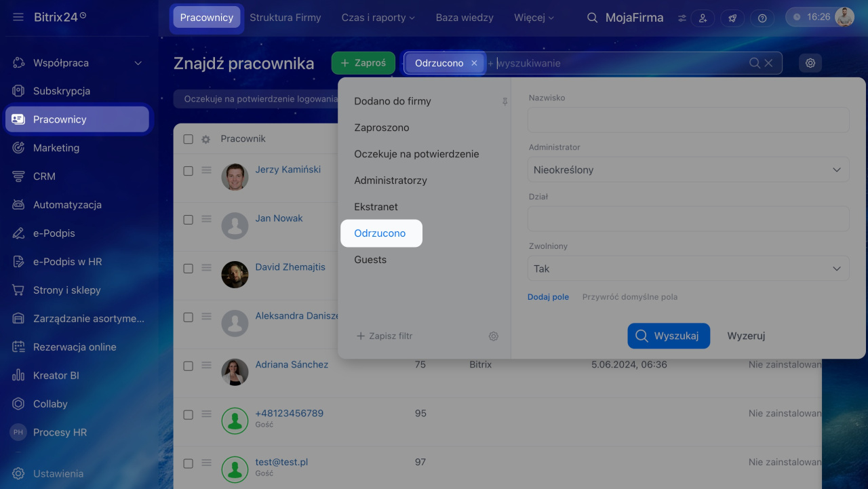
Task: Select the David Zhemajtis row checkbox
Action: click(x=188, y=269)
